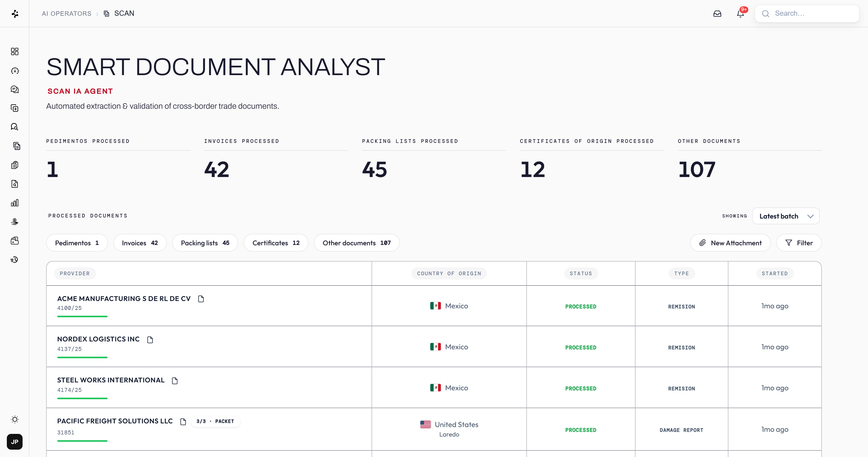Open notifications bell with 9+ badge
The height and width of the screenshot is (457, 868).
(740, 13)
